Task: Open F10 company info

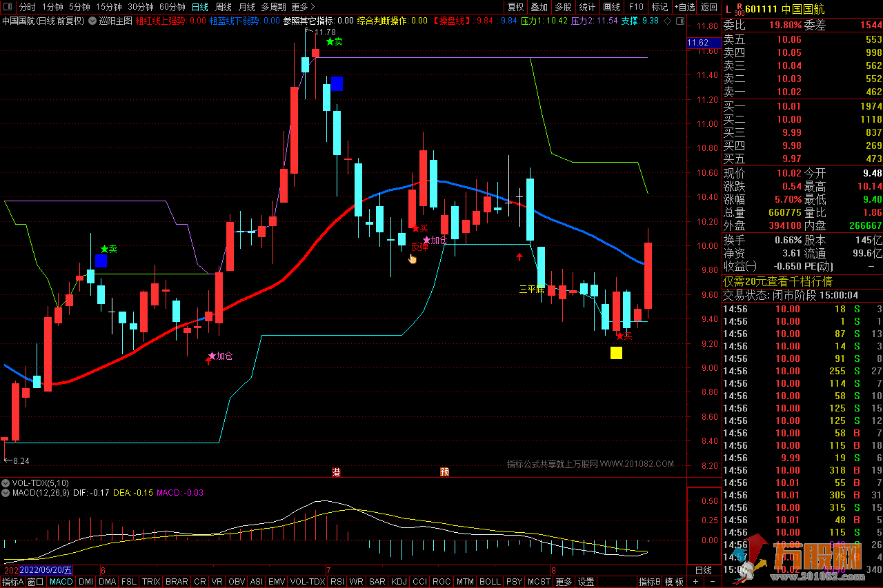Action: [635, 7]
